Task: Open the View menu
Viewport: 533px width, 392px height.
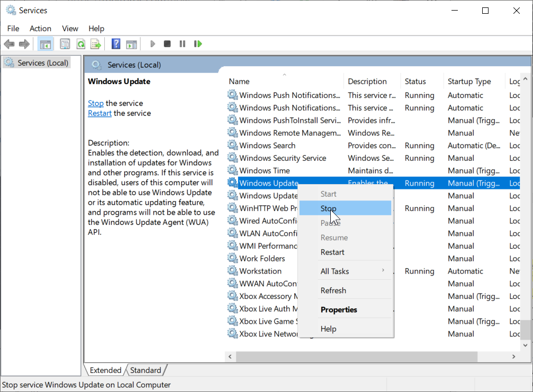Action: (x=70, y=29)
